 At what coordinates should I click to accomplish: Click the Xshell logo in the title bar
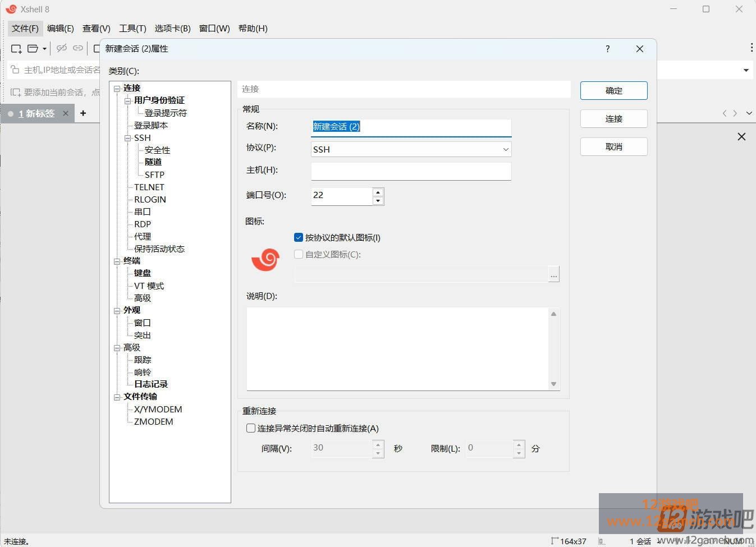11,9
